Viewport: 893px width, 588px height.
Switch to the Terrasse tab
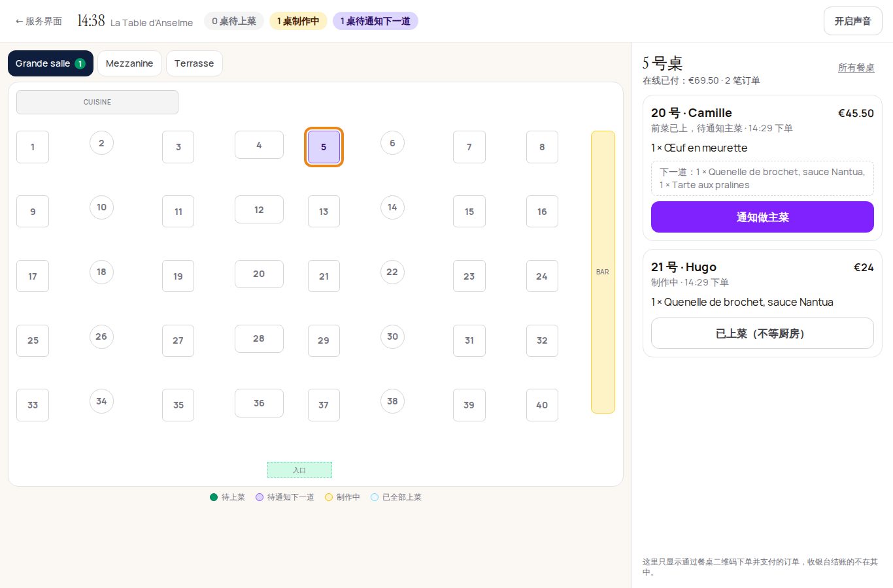point(194,63)
